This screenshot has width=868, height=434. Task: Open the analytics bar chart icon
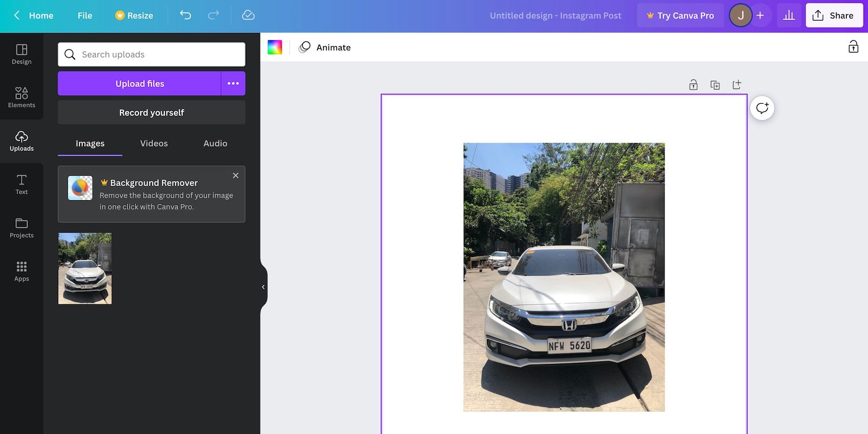[x=789, y=15]
